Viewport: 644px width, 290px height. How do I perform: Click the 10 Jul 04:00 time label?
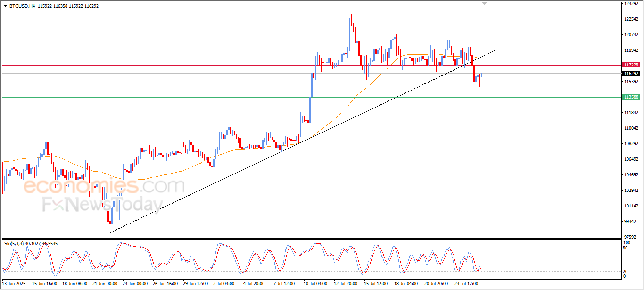(x=316, y=284)
